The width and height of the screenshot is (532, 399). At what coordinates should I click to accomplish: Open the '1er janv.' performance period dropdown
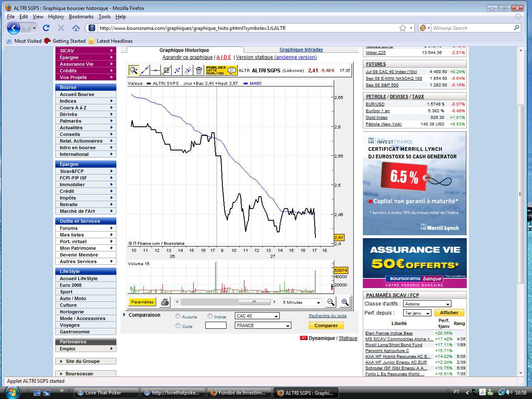coord(417,313)
